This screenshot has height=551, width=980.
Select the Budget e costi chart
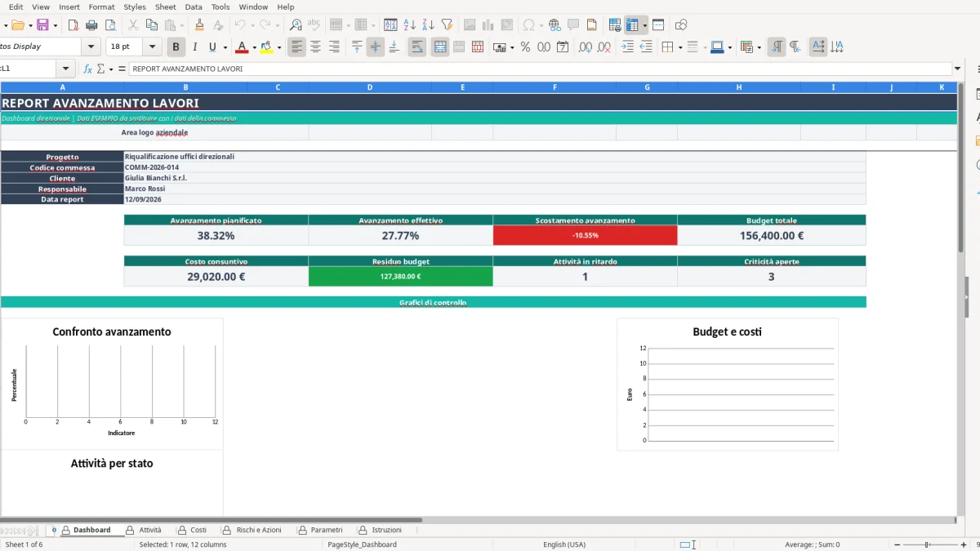728,384
